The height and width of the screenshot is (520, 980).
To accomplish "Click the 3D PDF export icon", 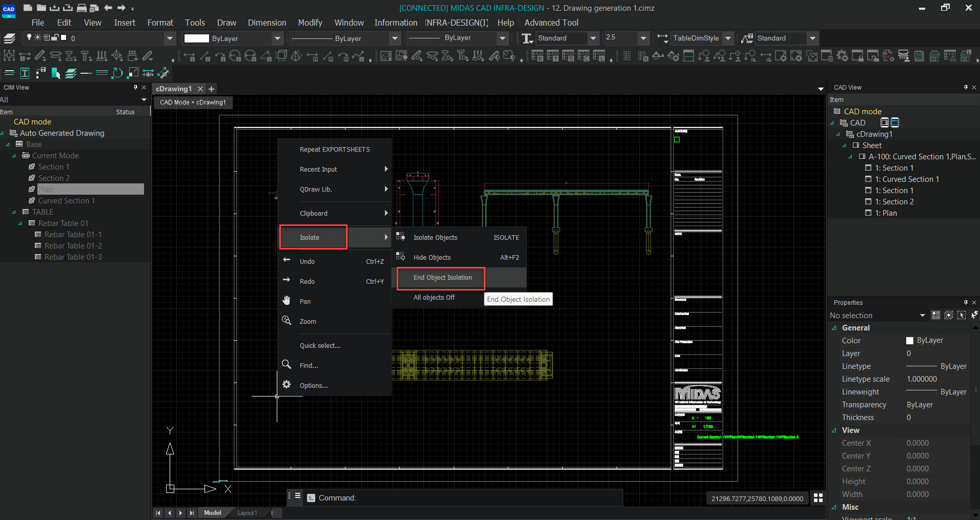I will pos(888,56).
